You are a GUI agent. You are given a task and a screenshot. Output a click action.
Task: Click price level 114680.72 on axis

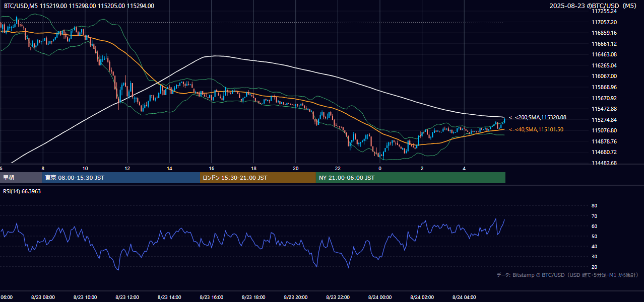[604, 152]
